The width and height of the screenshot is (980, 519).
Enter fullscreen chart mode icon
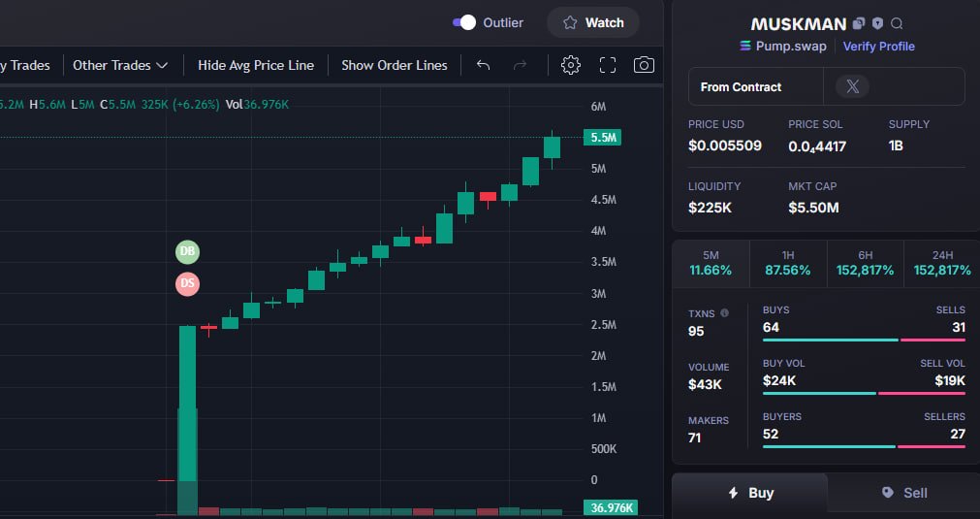(x=608, y=65)
